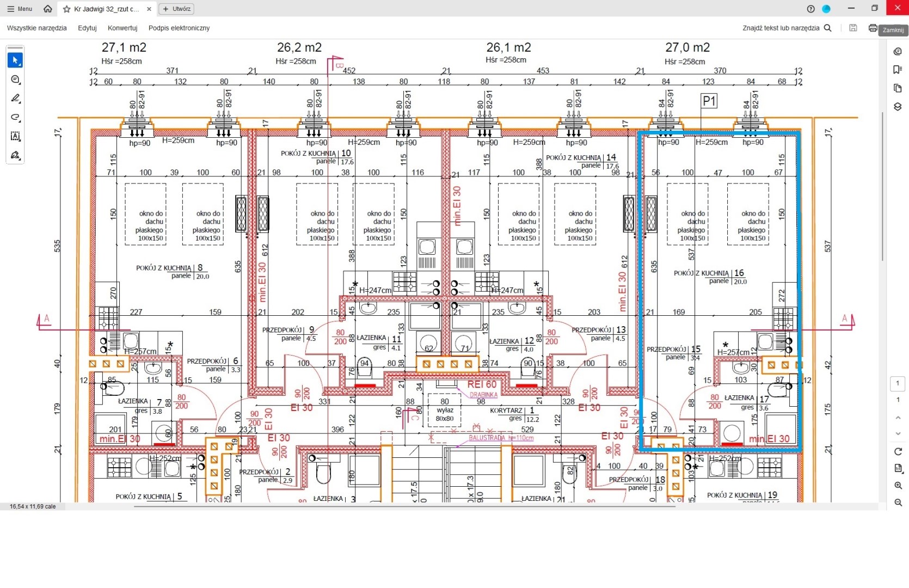Click the current page number field
This screenshot has height=588, width=909.
pyautogui.click(x=898, y=383)
